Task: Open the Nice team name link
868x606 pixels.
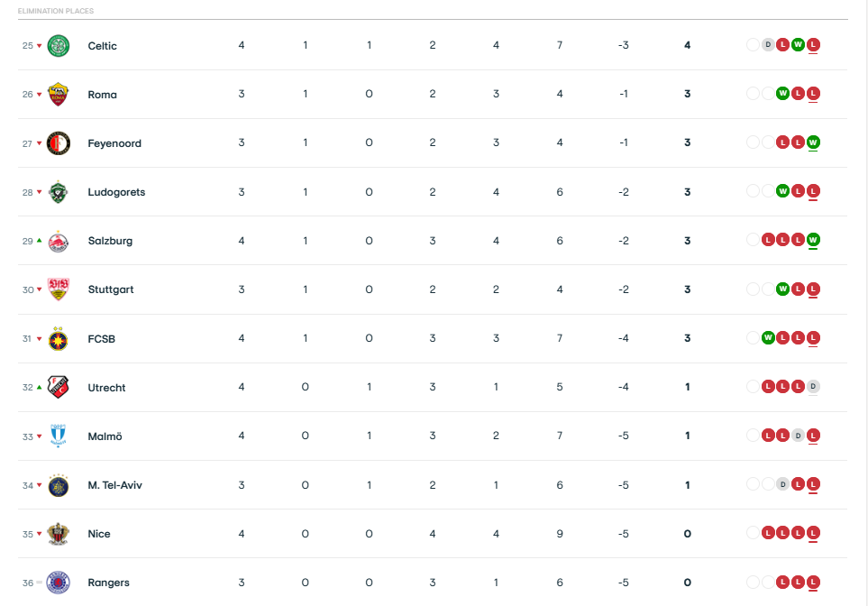Action: tap(99, 534)
